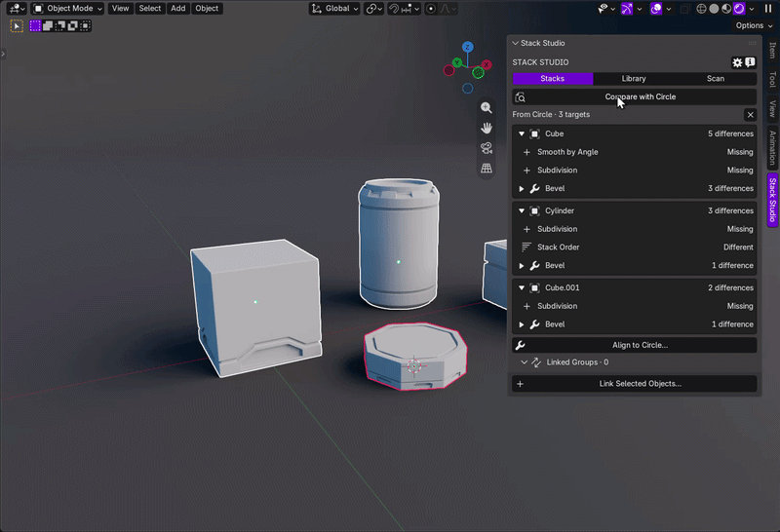Open the Global transform orientation dropdown
Image resolution: width=780 pixels, height=532 pixels.
click(x=334, y=9)
